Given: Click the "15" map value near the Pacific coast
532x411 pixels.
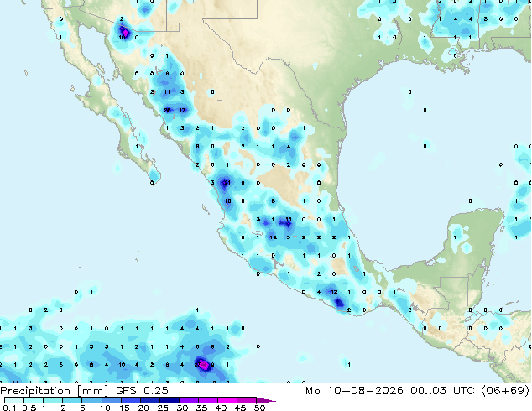Looking at the screenshot, I should 227,201.
